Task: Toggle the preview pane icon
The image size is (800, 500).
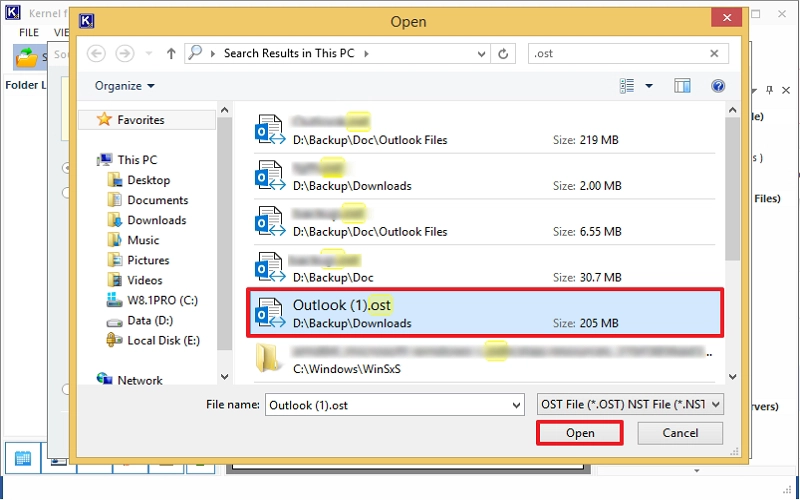Action: (x=682, y=86)
